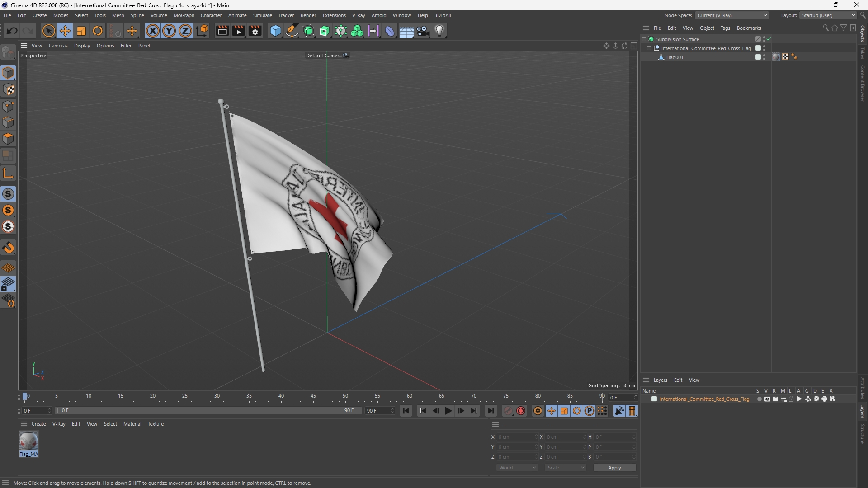
Task: Click the Object Manager filter funnel icon
Action: click(844, 28)
